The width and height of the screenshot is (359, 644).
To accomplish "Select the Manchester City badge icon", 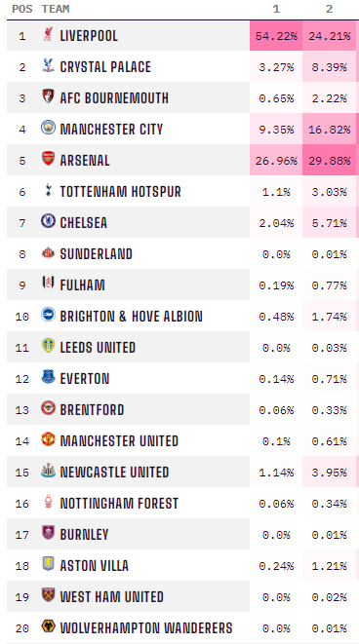I will tap(48, 128).
